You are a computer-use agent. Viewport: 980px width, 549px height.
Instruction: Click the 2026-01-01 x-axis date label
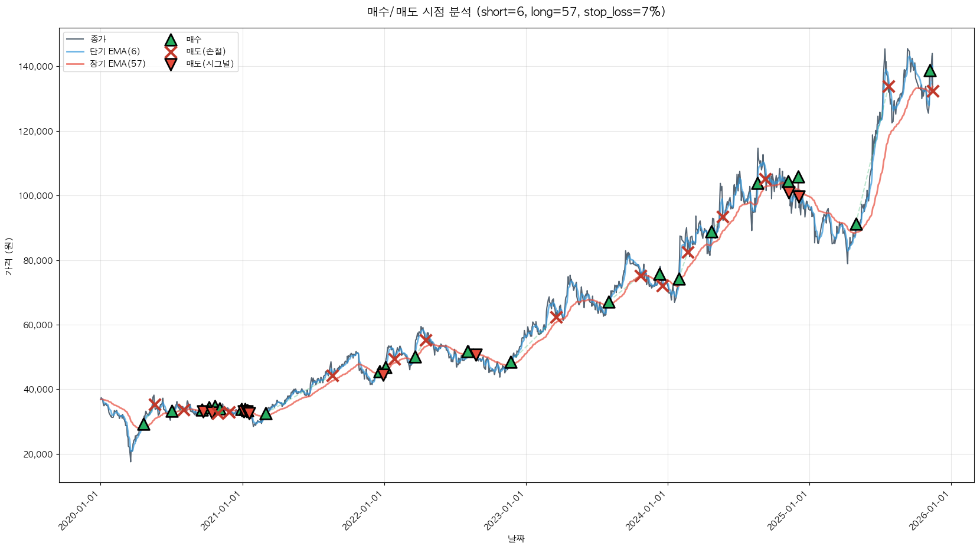929,511
